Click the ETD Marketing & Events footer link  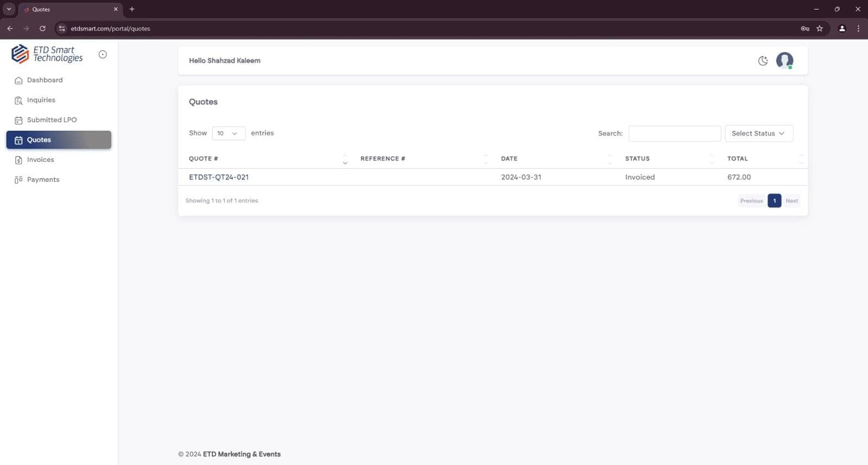click(241, 455)
